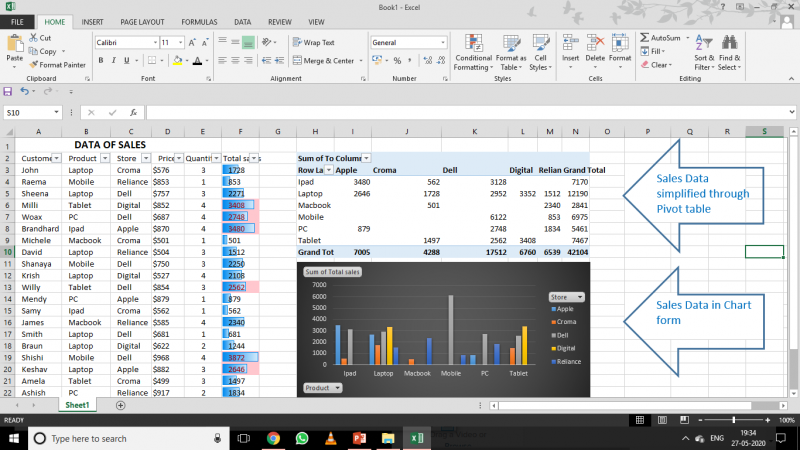Open the Format cells menu
This screenshot has height=450, width=800.
click(620, 53)
